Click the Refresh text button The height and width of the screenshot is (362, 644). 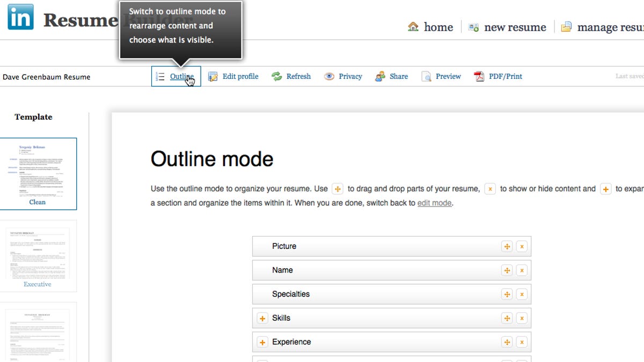298,77
